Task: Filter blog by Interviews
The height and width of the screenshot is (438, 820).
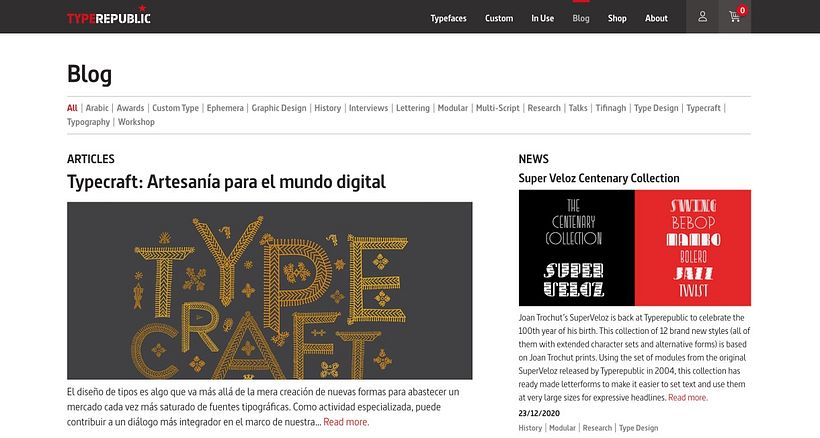Action: coord(368,108)
